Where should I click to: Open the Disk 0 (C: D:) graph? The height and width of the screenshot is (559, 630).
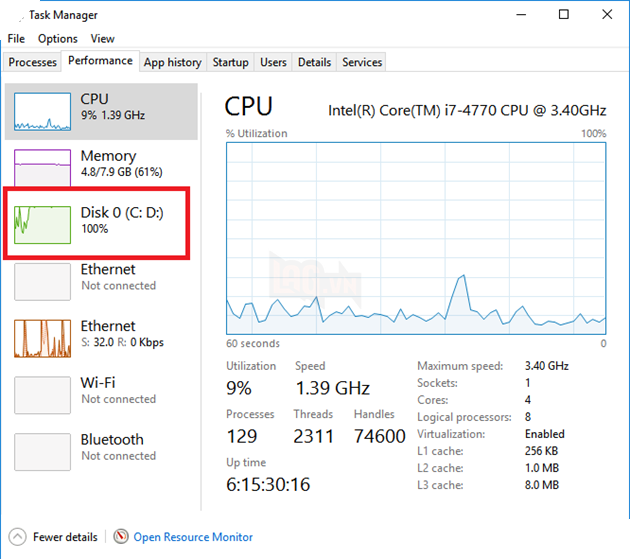(x=42, y=224)
